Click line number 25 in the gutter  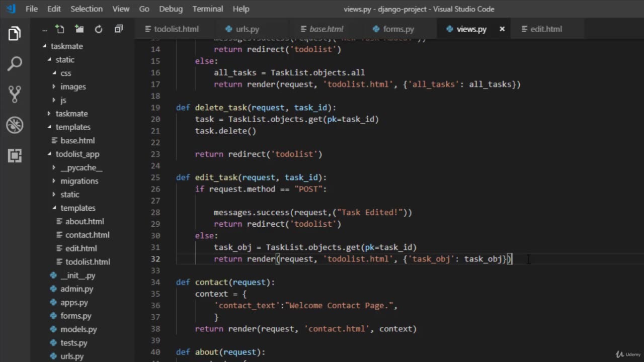coord(155,177)
